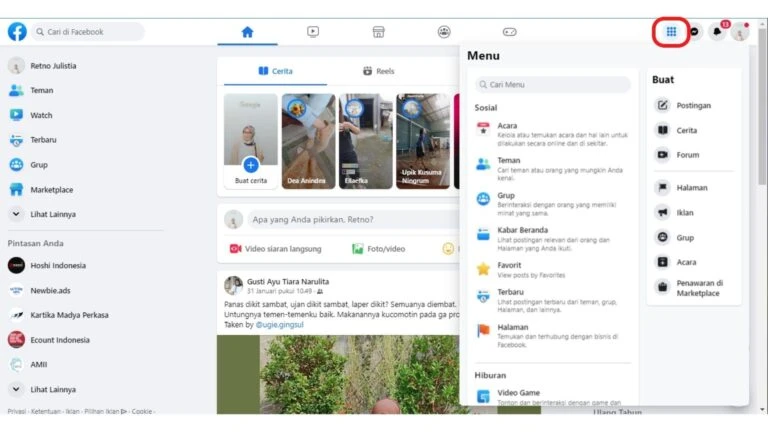
Task: Open Teman in Sosial menu
Action: pos(552,169)
